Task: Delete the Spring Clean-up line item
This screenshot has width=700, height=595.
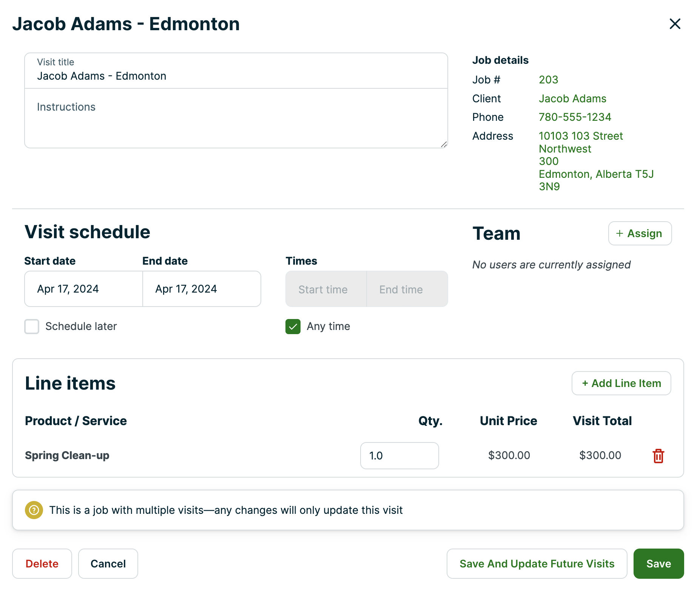Action: pos(658,456)
